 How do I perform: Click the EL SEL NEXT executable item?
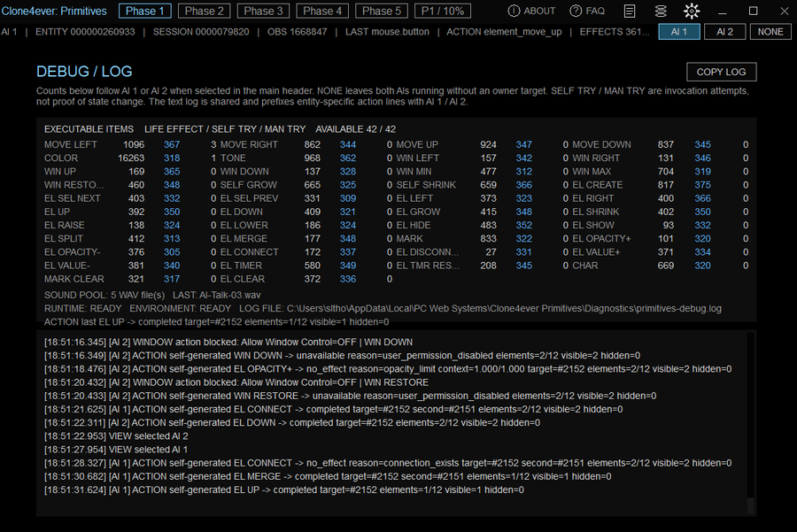coord(73,198)
